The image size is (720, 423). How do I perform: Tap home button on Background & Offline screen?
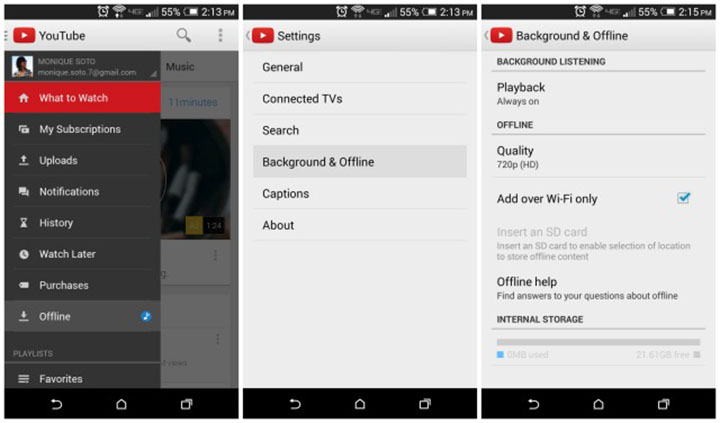[598, 404]
